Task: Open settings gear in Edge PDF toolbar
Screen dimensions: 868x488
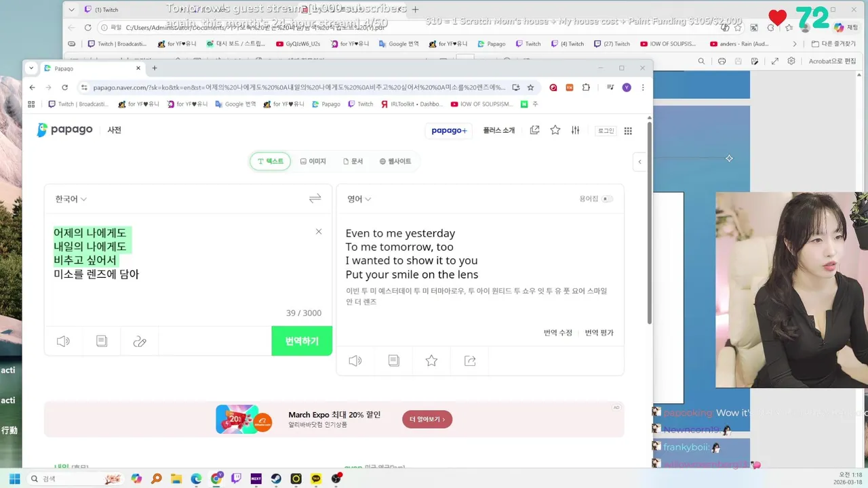Action: tap(791, 61)
